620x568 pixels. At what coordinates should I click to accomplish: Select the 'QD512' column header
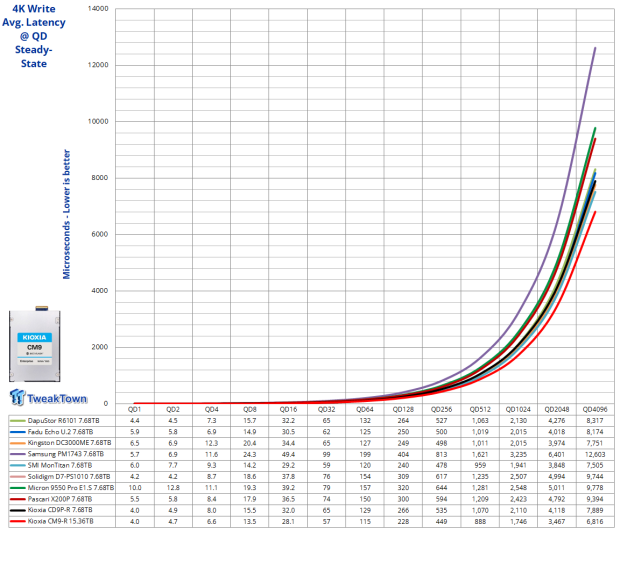point(480,409)
